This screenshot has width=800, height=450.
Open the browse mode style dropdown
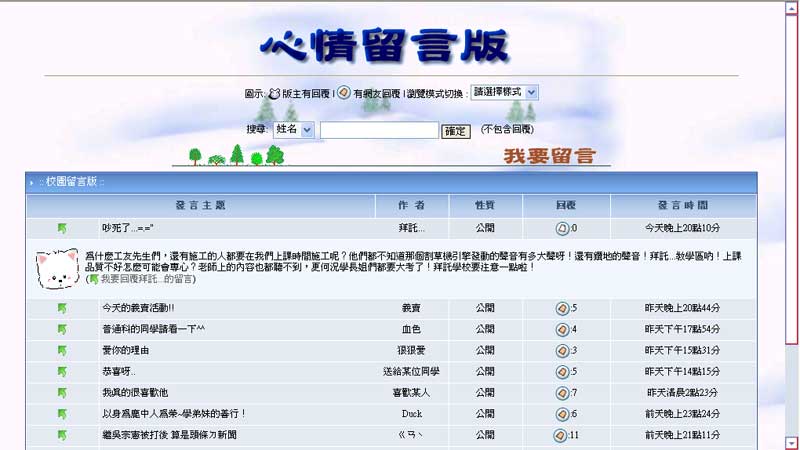pos(504,92)
